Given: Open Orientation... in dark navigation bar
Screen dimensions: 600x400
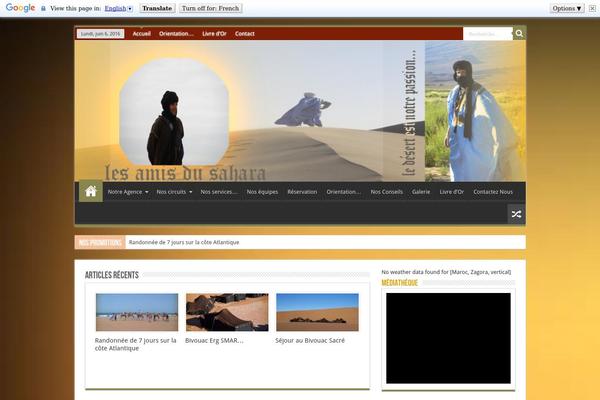Looking at the screenshot, I should tap(344, 192).
